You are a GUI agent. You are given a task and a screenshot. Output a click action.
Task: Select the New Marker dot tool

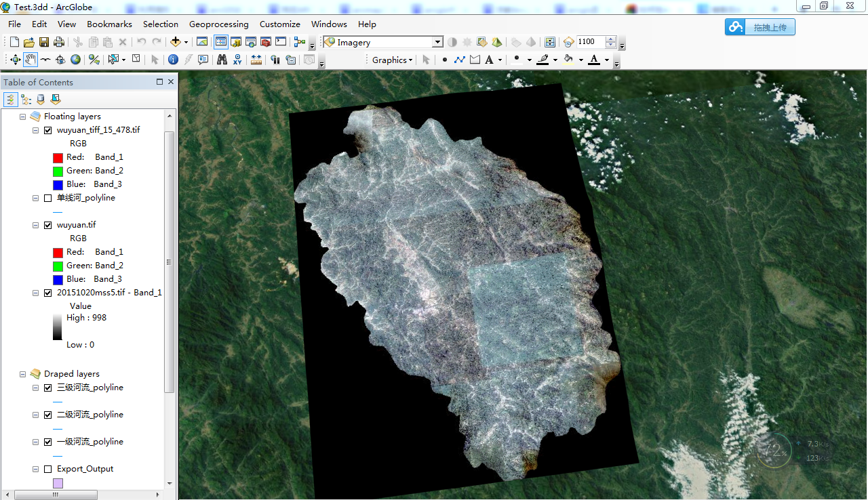tap(445, 60)
